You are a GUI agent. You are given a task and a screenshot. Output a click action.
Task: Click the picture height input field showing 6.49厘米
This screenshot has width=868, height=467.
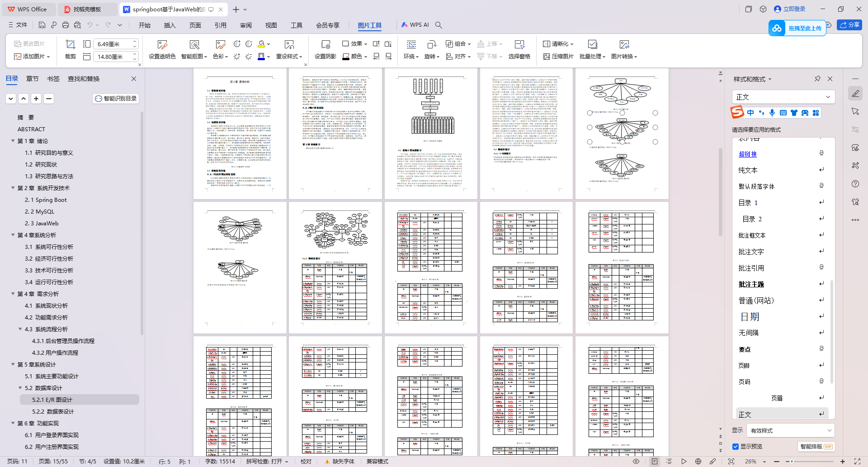click(112, 44)
